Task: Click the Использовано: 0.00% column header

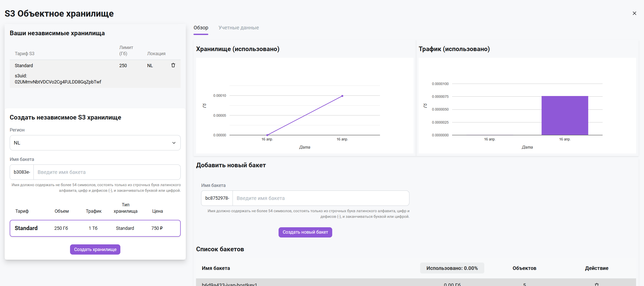Action: tap(452, 268)
